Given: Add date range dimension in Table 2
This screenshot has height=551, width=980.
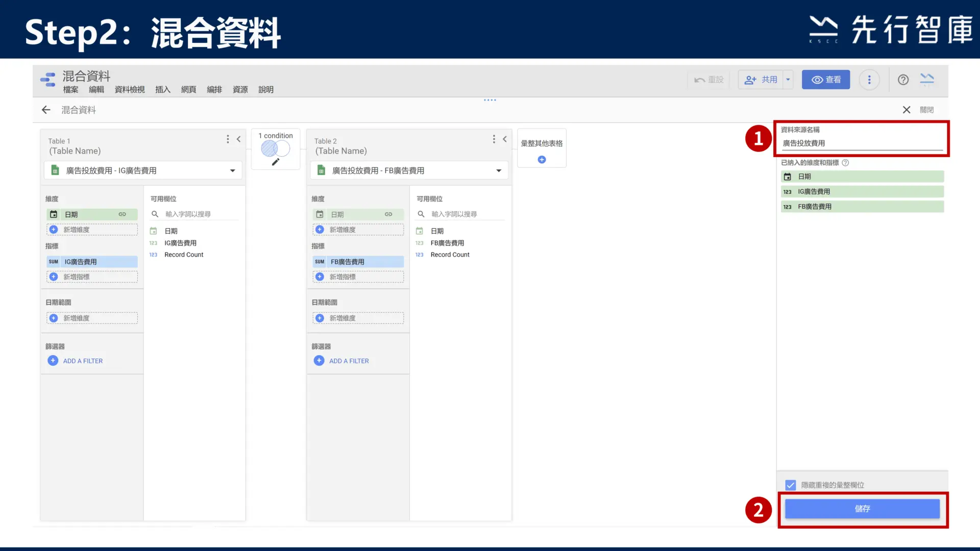Looking at the screenshot, I should pyautogui.click(x=358, y=318).
